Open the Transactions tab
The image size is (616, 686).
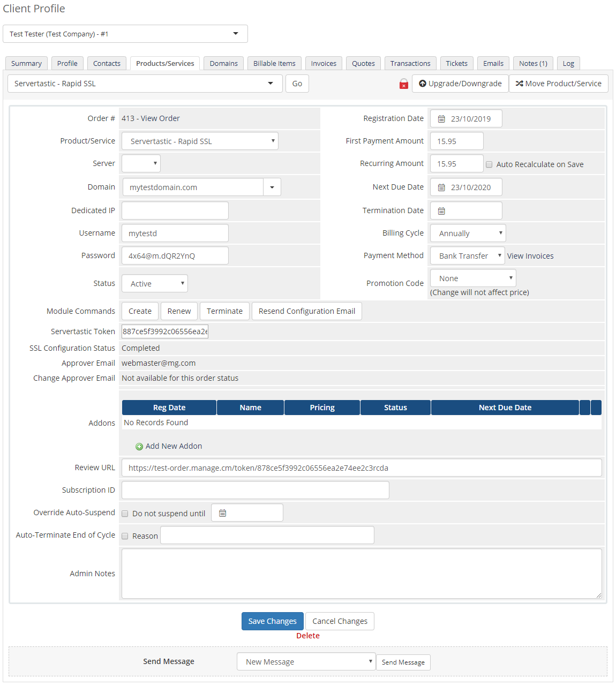point(410,63)
